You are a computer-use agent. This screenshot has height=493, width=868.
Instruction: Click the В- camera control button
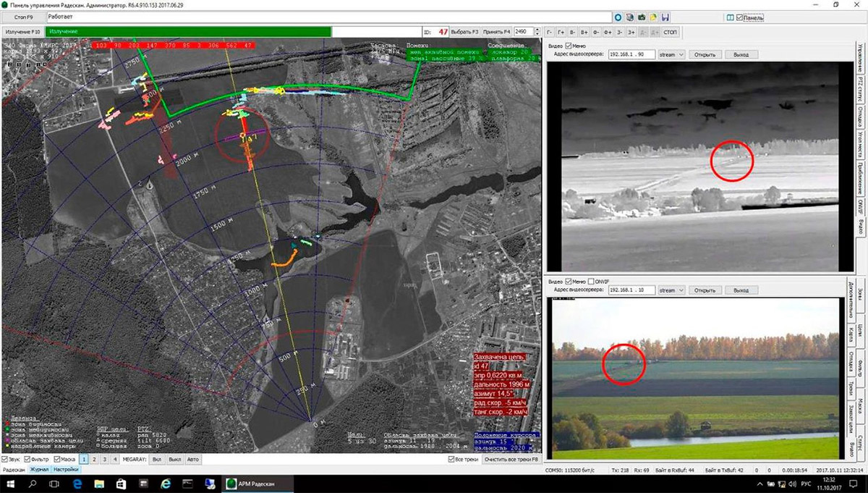[x=574, y=32]
